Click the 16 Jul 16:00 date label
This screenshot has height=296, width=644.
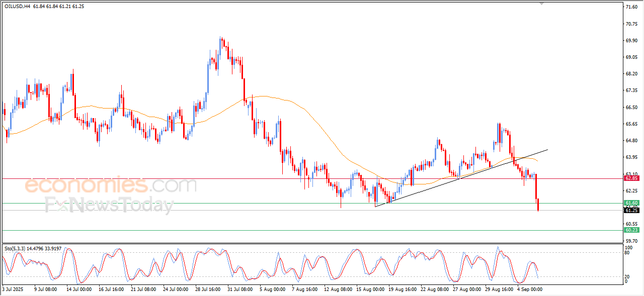[111, 289]
